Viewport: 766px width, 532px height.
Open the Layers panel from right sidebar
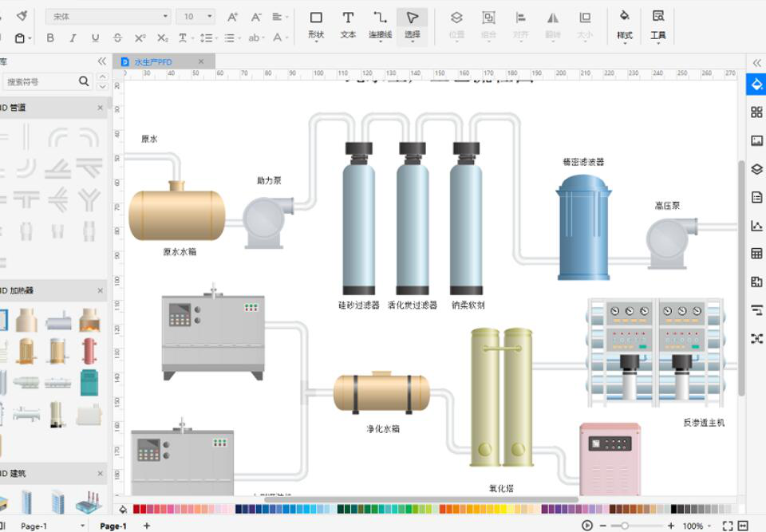pos(756,169)
